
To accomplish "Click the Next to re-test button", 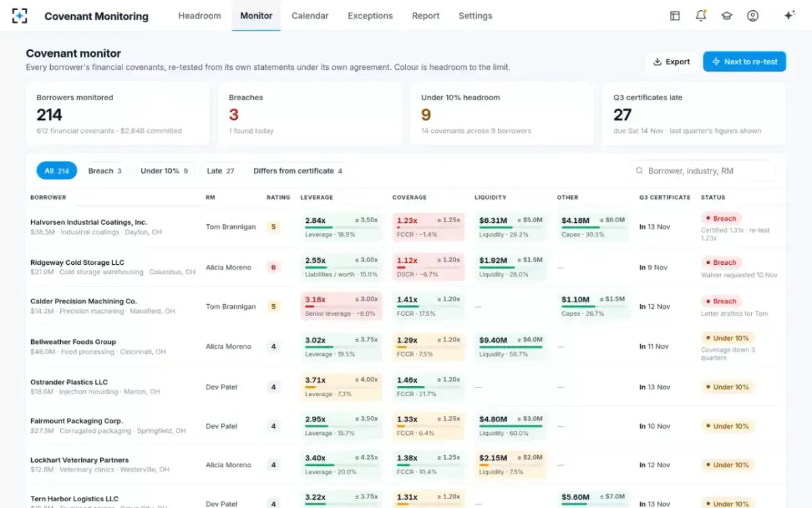I will (x=744, y=62).
